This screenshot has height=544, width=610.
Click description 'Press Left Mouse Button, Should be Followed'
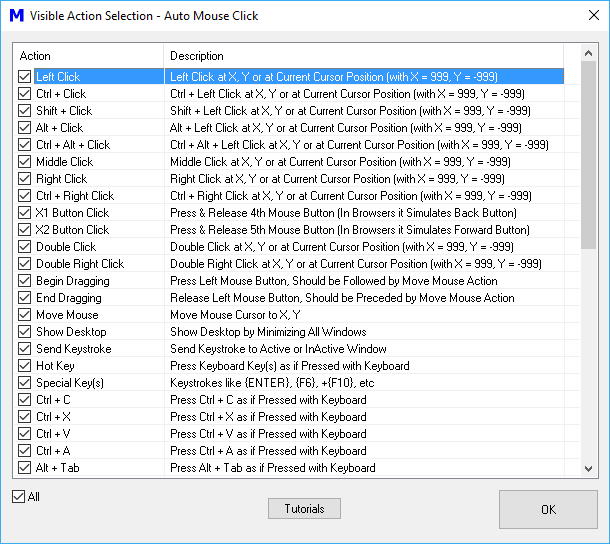pyautogui.click(x=334, y=281)
